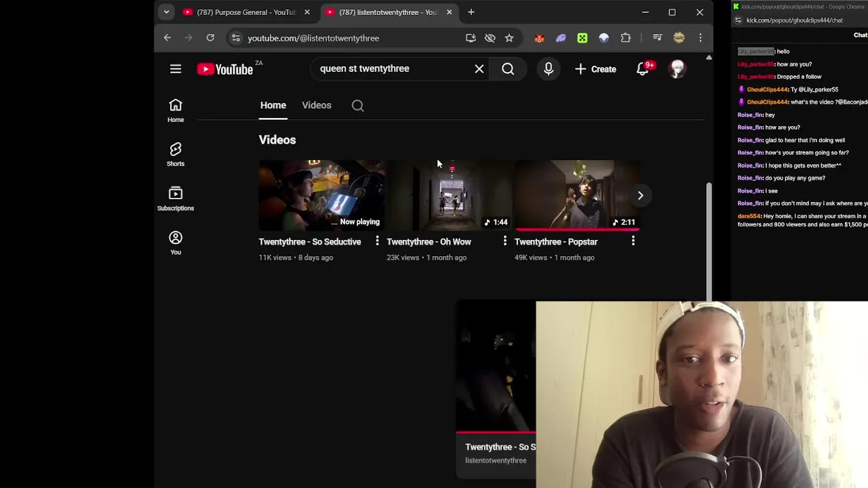Click the miniplayer red progress bar
This screenshot has height=488, width=868.
pyautogui.click(x=496, y=432)
